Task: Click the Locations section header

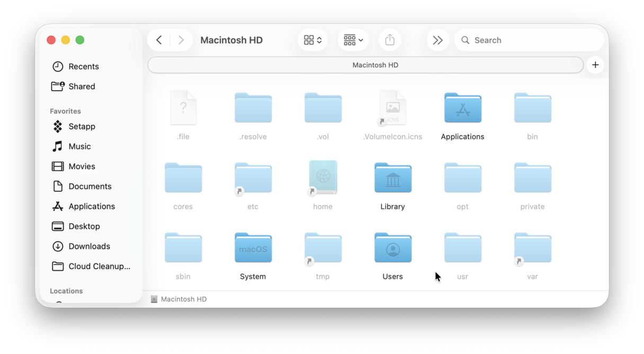Action: [66, 291]
